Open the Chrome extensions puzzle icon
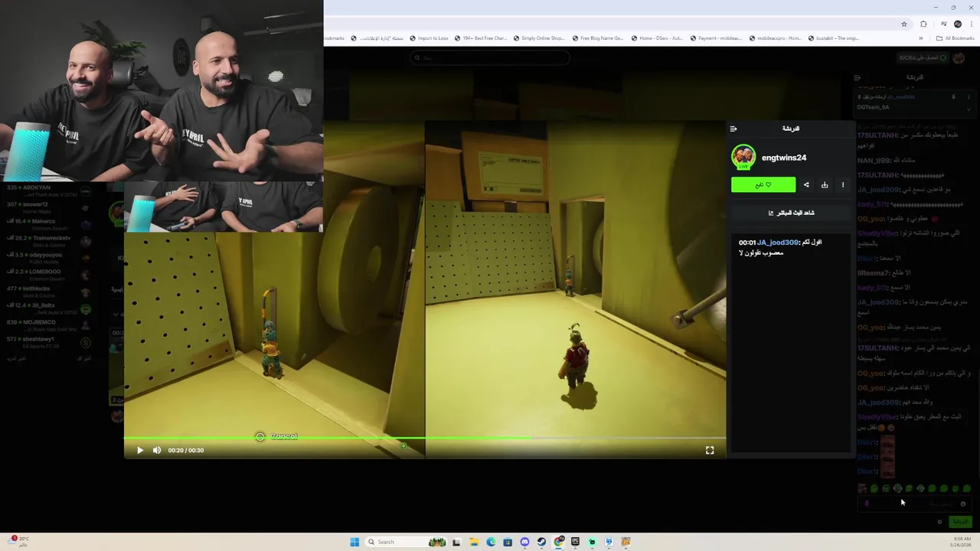 pos(923,24)
